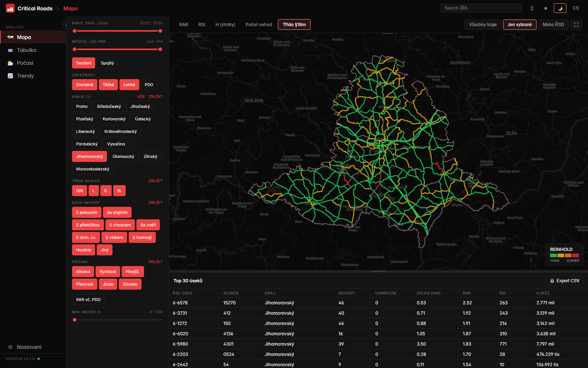Click the Min. nehod slider handle

point(75,320)
